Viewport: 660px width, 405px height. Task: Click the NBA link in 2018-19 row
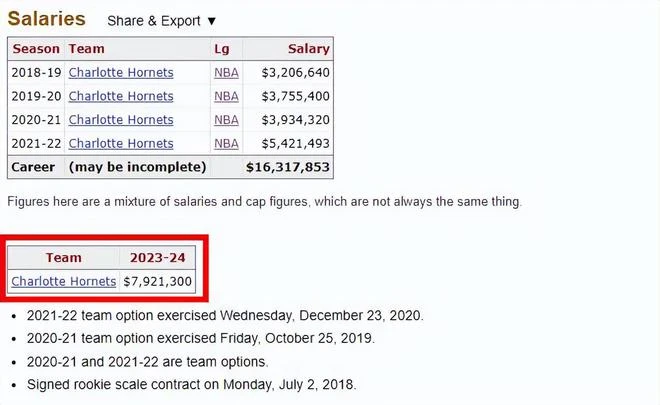click(x=226, y=72)
